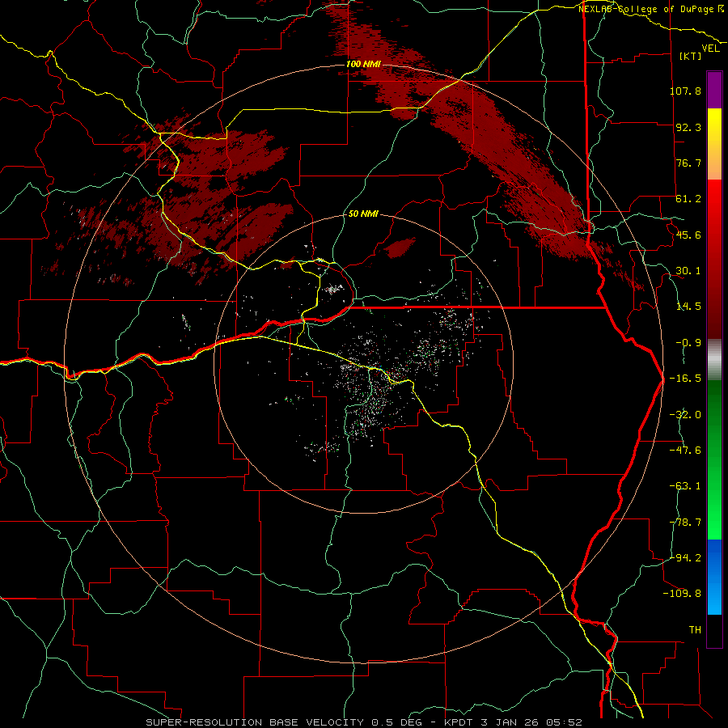Click the Super-Resolution Base Velocity caption
The width and height of the screenshot is (728, 728).
(364, 722)
